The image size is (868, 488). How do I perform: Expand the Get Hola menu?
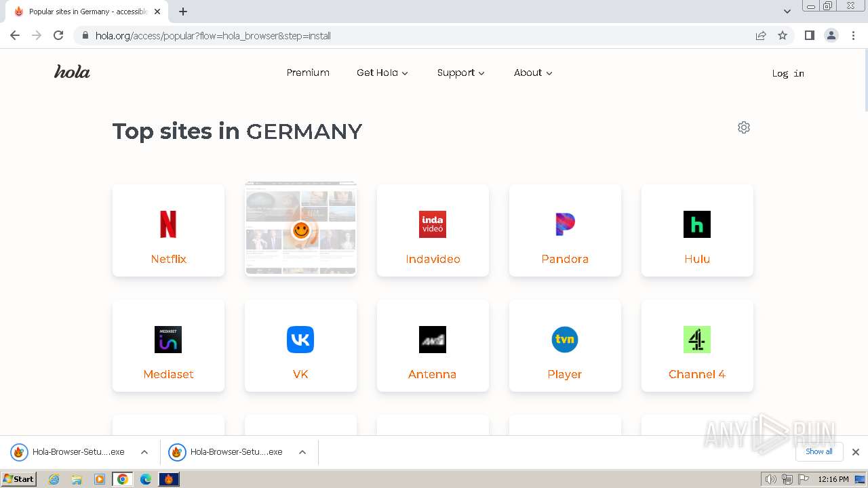tap(382, 73)
